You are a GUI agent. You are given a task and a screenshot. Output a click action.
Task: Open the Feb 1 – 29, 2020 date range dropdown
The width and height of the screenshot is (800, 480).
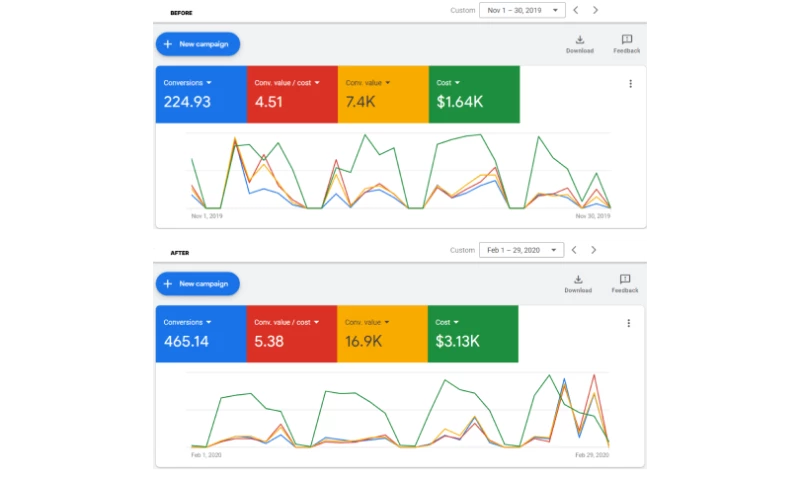pos(521,250)
